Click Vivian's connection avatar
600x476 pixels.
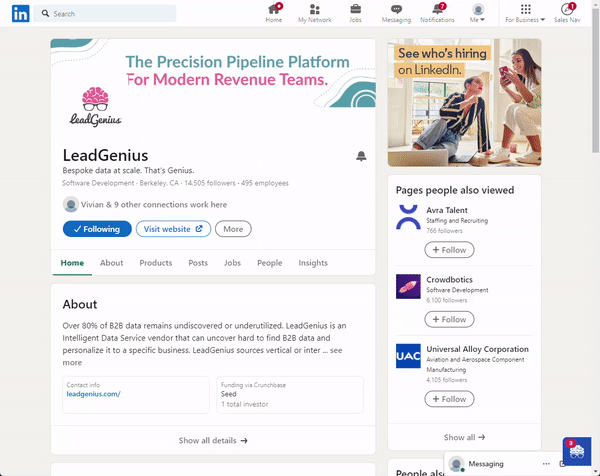71,204
